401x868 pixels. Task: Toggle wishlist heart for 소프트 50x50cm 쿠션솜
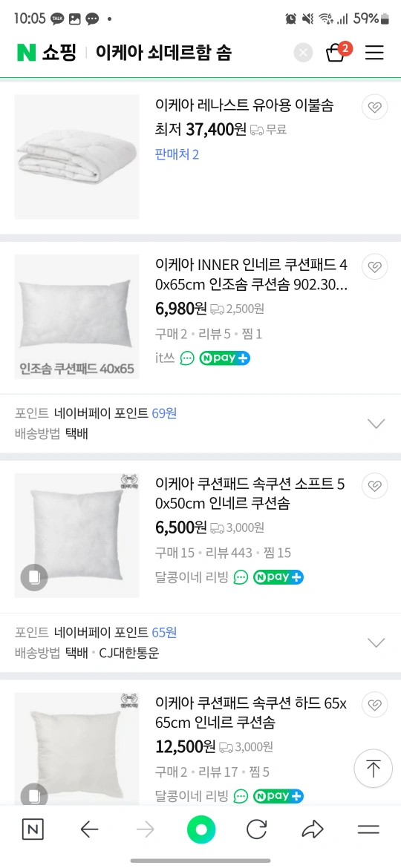point(375,485)
